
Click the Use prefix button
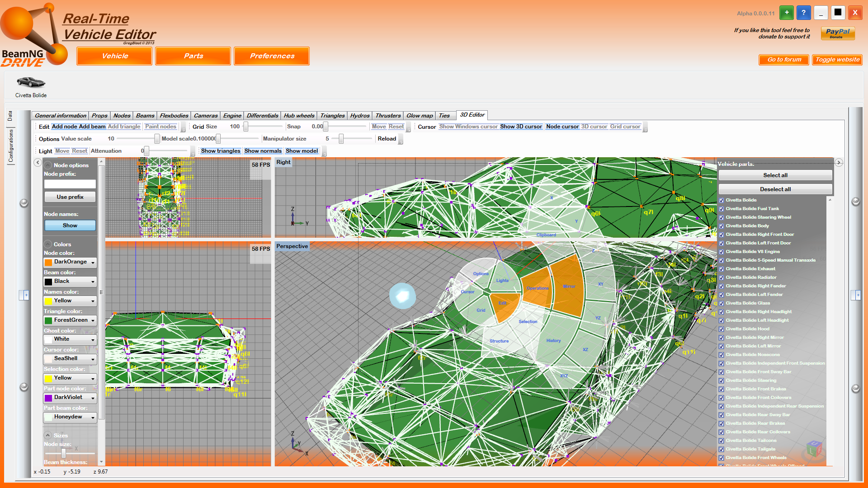(x=70, y=197)
